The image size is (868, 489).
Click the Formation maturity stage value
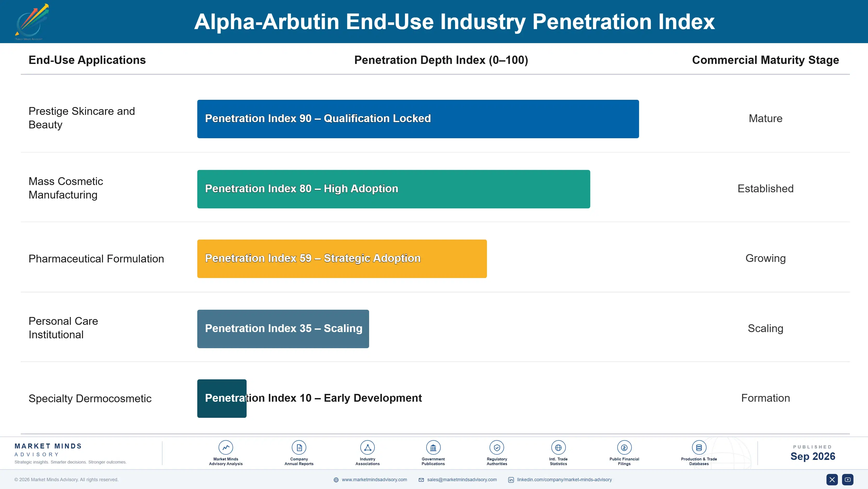click(765, 398)
